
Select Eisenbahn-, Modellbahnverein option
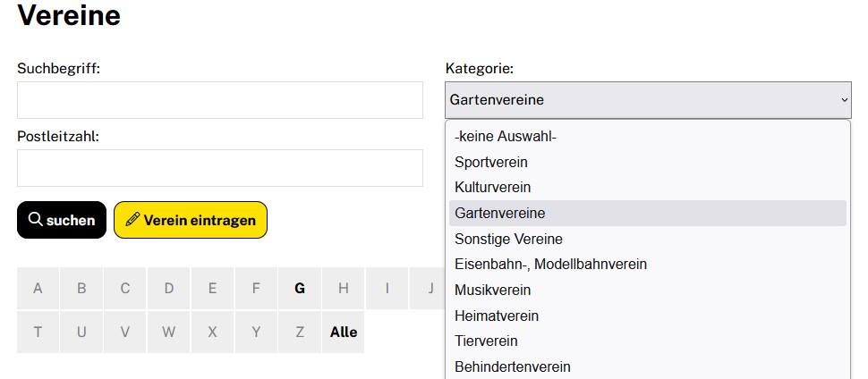click(550, 265)
